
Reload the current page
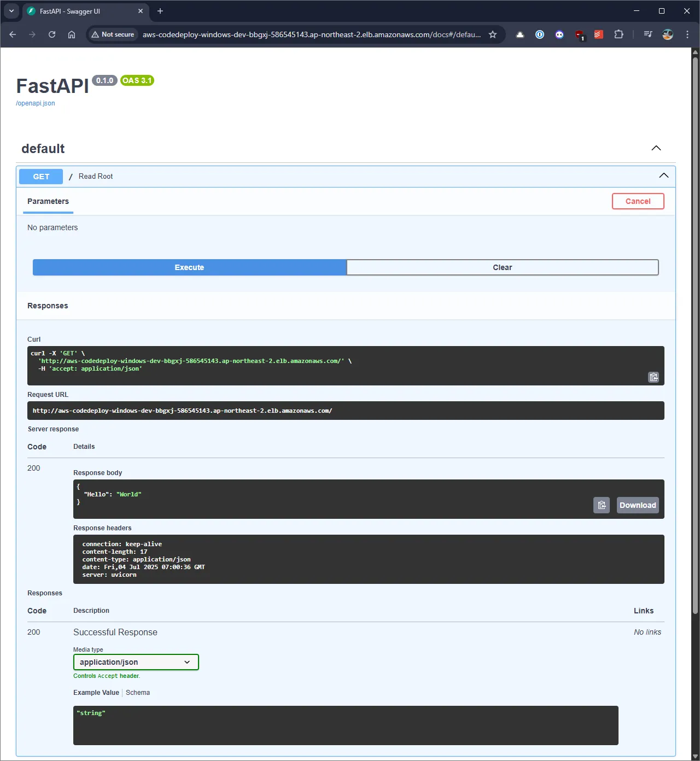click(x=52, y=34)
